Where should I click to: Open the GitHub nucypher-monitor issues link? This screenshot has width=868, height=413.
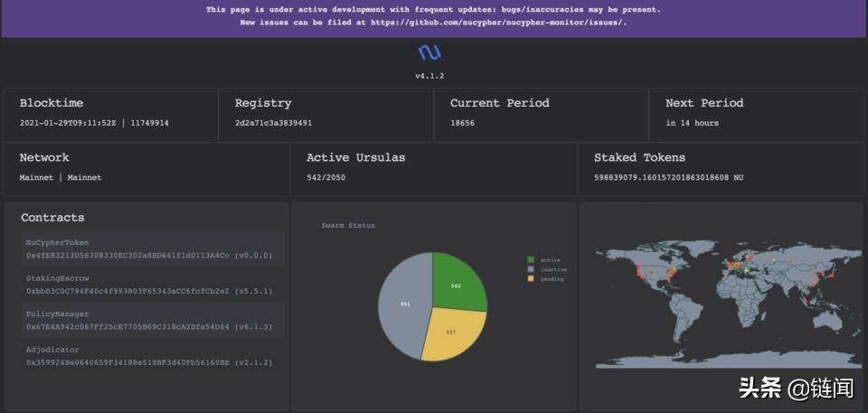pos(497,23)
